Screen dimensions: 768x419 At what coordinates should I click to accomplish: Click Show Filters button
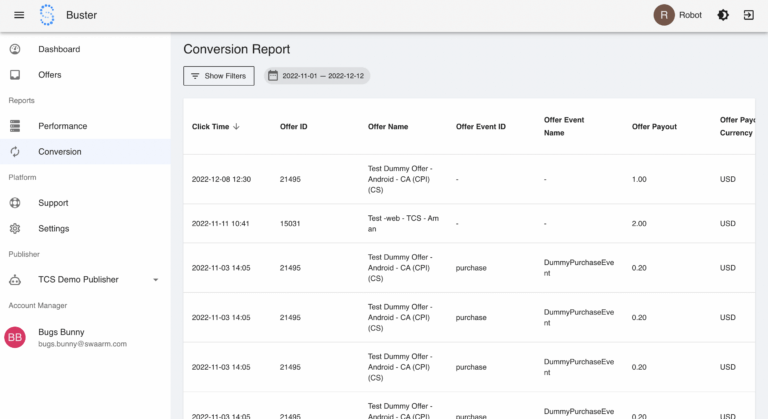219,76
